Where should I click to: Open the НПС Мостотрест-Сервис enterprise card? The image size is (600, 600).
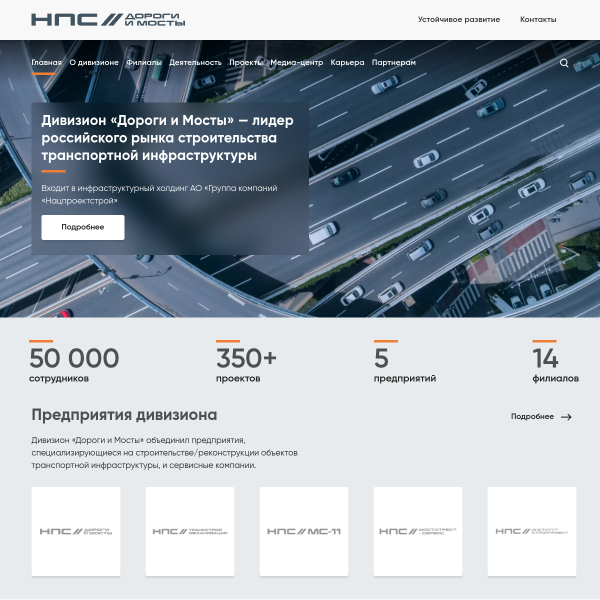[x=418, y=531]
